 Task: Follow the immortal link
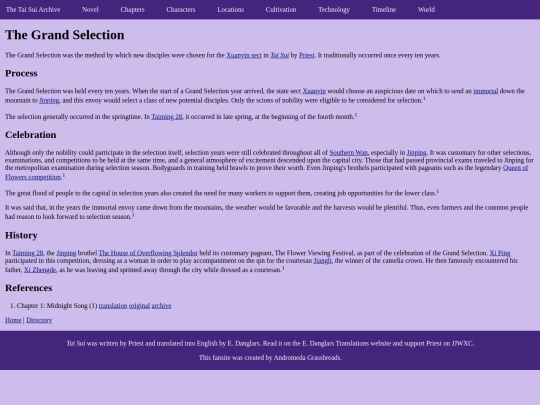pos(486,91)
